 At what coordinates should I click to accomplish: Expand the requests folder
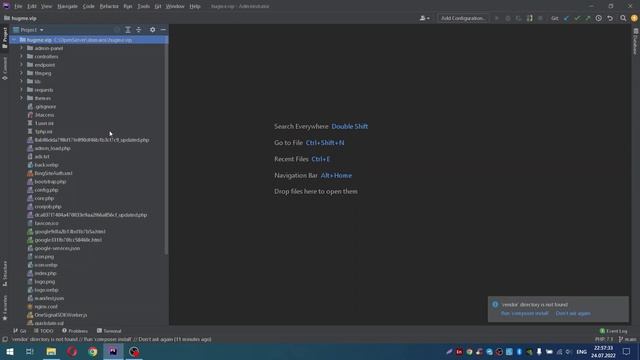pos(22,90)
